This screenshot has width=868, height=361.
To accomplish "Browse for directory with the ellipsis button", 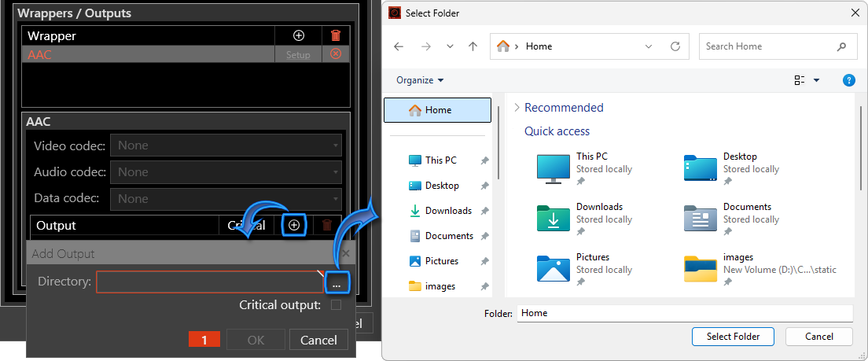I will 337,283.
